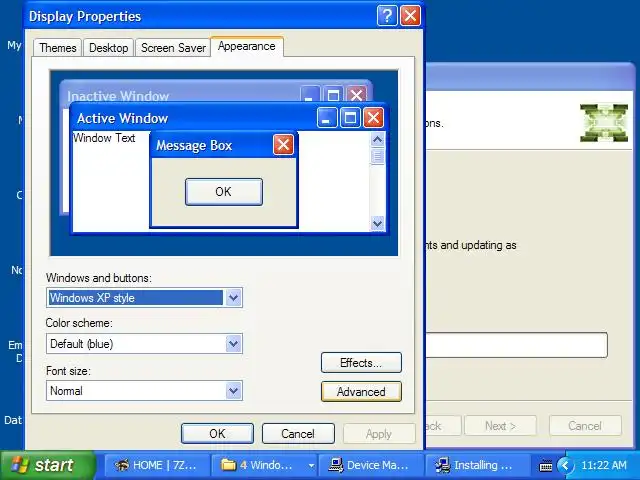Switch to the Themes tab
The image size is (640, 480).
(58, 48)
